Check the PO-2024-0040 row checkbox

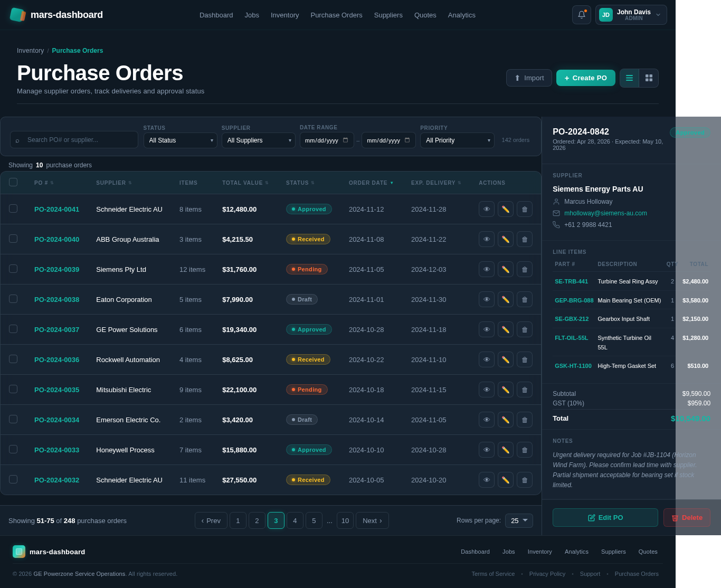click(13, 239)
